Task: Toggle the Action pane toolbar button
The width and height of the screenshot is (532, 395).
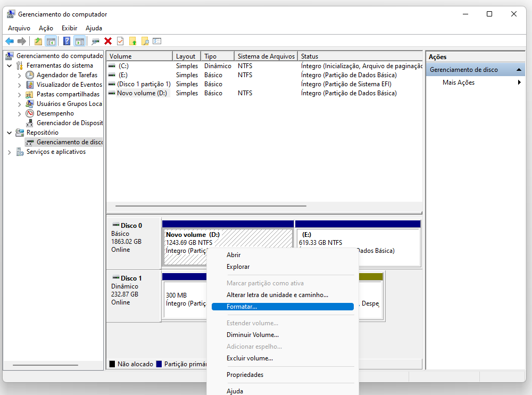Action: (x=79, y=41)
